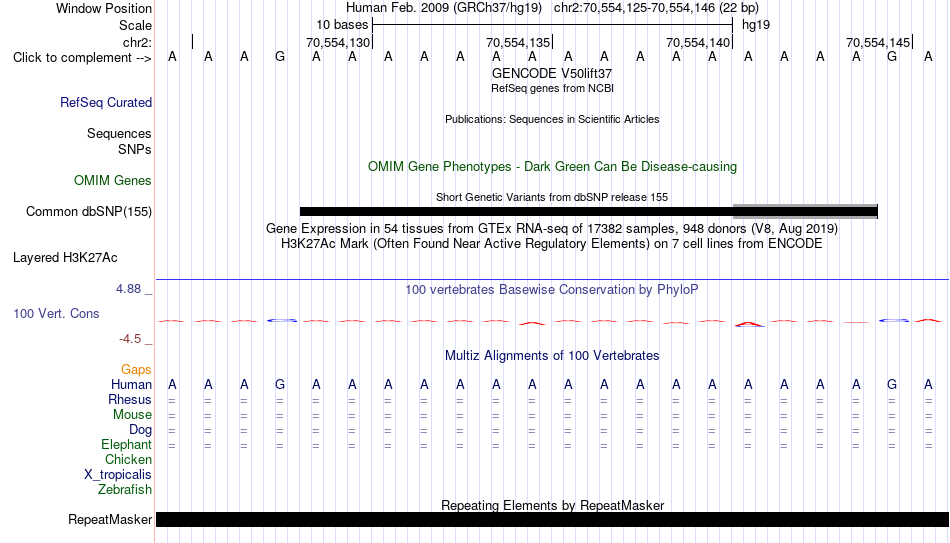Image resolution: width=950 pixels, height=543 pixels.
Task: Click the black RepeatMasker element bar
Action: [x=552, y=519]
